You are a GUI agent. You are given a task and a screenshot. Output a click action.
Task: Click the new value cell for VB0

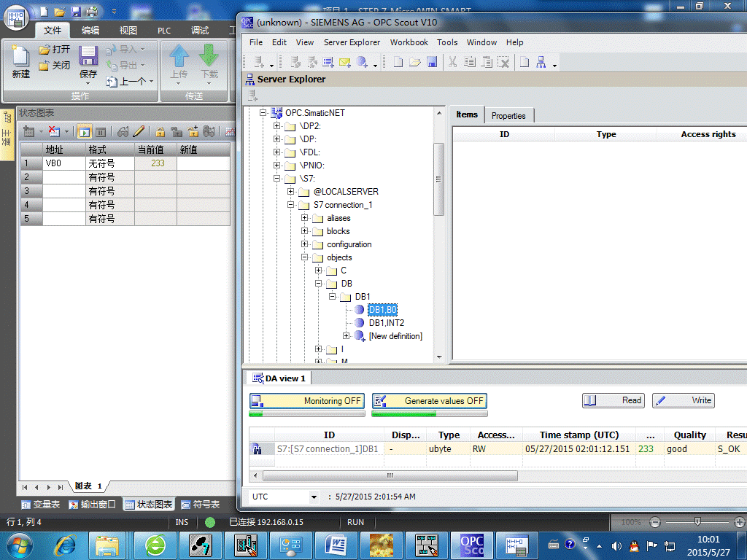pyautogui.click(x=204, y=163)
